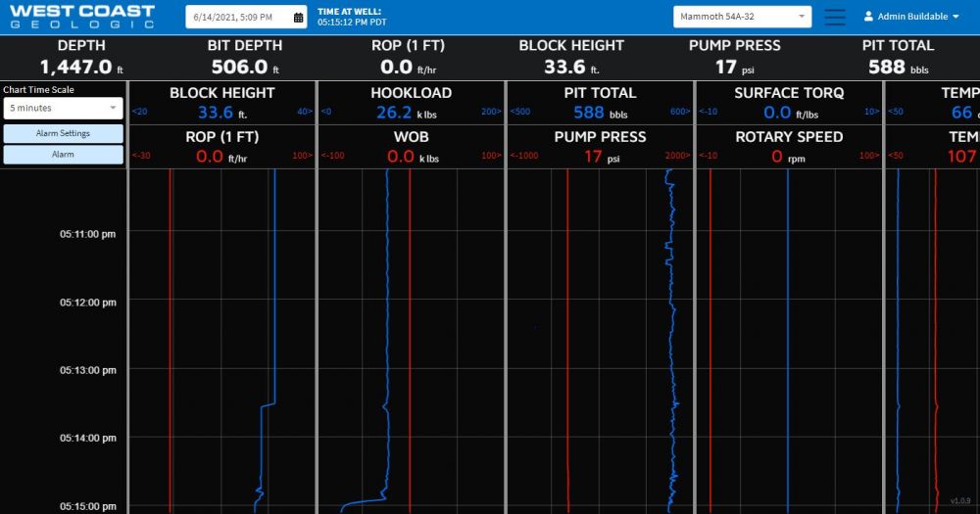Image resolution: width=980 pixels, height=514 pixels.
Task: Click the Bit Depth summary readout
Action: pyautogui.click(x=244, y=57)
